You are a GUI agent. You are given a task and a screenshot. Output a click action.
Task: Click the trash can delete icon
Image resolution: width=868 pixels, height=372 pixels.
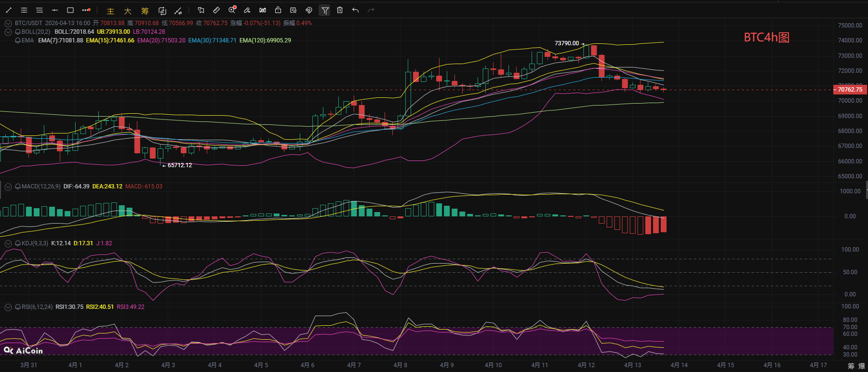tap(340, 10)
